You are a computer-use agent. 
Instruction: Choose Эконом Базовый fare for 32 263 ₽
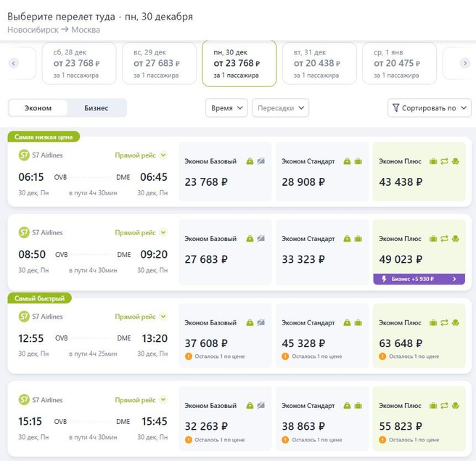(x=225, y=421)
